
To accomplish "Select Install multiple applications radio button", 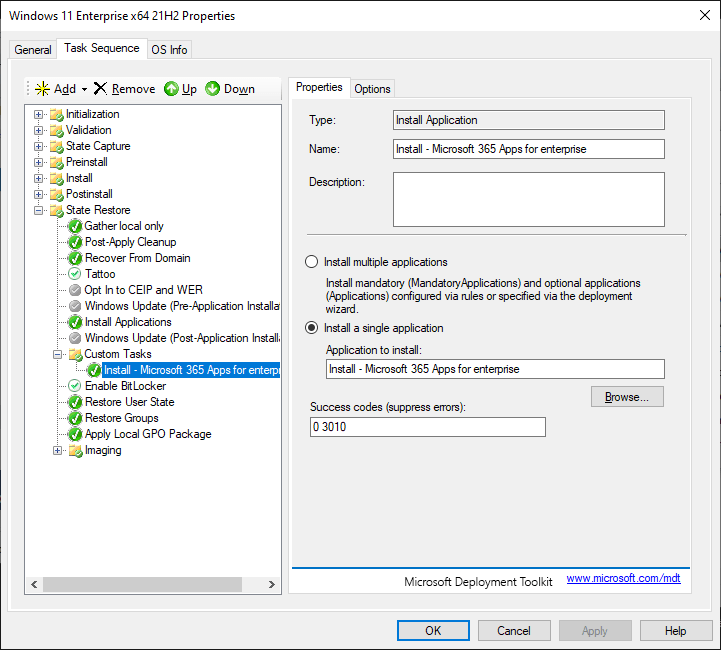I will [x=311, y=262].
